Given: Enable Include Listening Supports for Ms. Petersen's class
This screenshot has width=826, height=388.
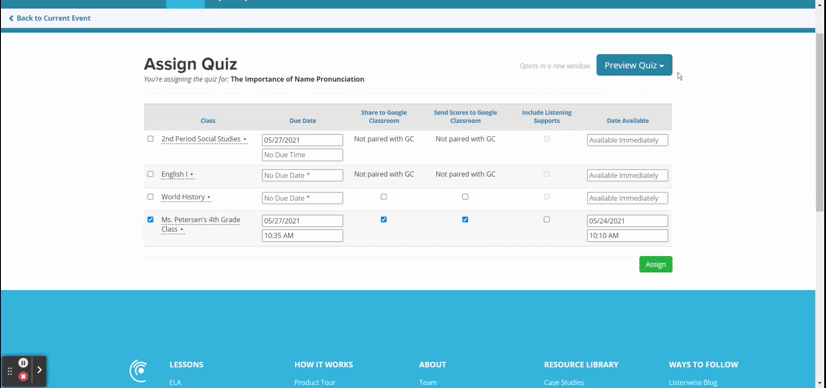Looking at the screenshot, I should 546,220.
